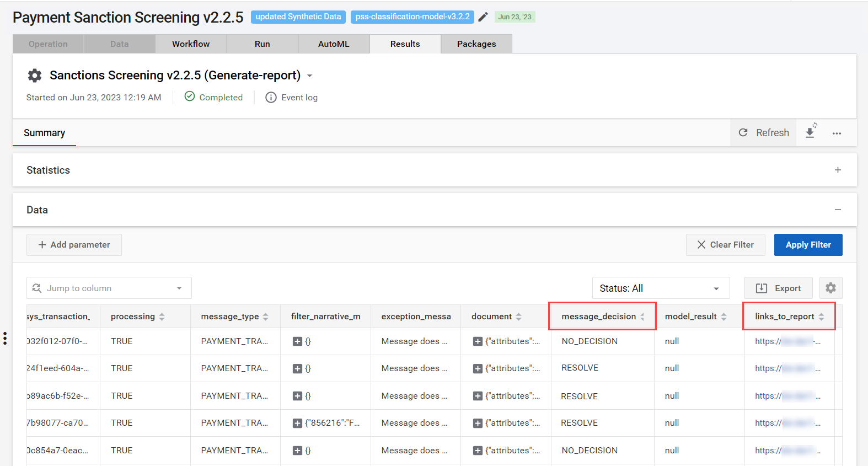Expand filter narrative containing "856216"
Image resolution: width=868 pixels, height=466 pixels.
tap(297, 424)
